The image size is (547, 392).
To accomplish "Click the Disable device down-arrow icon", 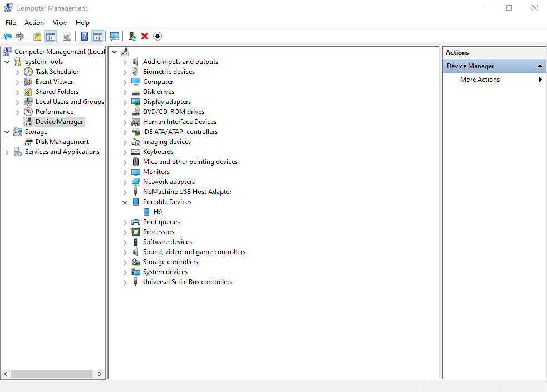I will click(x=157, y=36).
